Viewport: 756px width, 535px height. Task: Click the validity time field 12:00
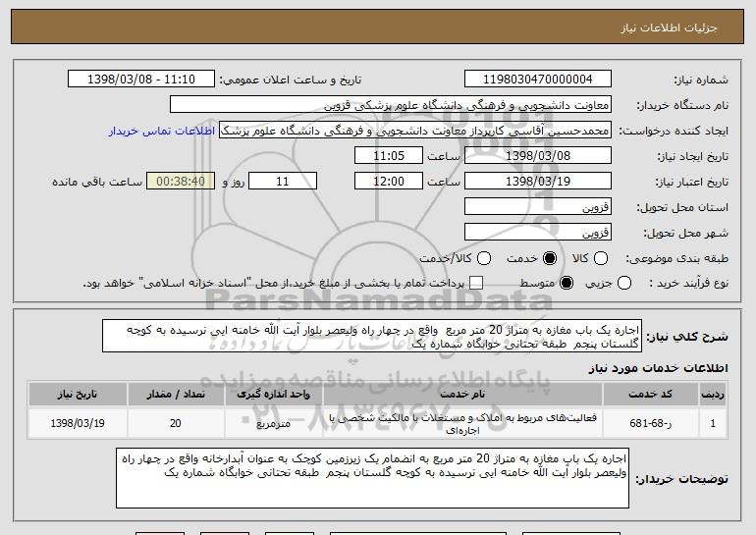coord(389,182)
